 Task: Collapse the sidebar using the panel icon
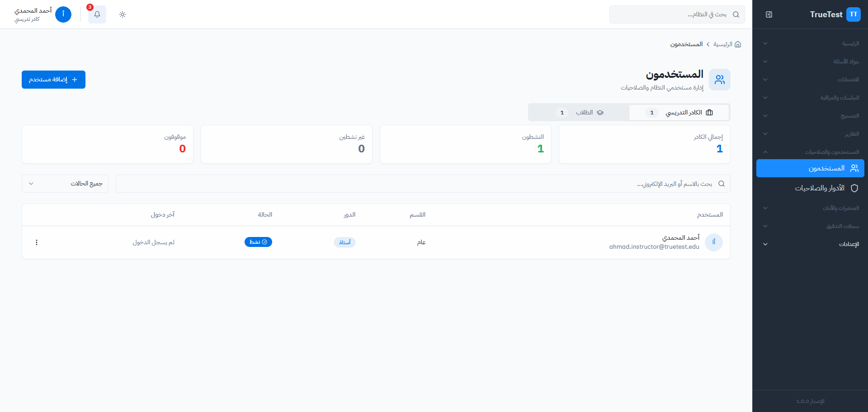pos(769,14)
